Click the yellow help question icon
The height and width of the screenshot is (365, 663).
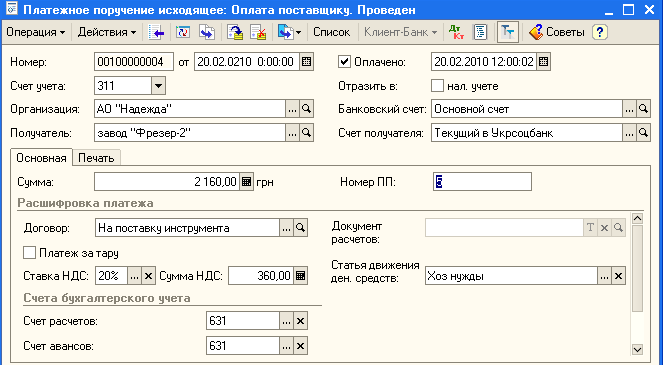[x=600, y=32]
